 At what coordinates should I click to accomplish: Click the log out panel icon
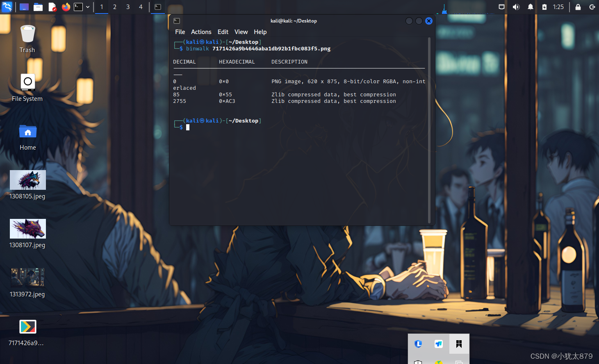592,7
